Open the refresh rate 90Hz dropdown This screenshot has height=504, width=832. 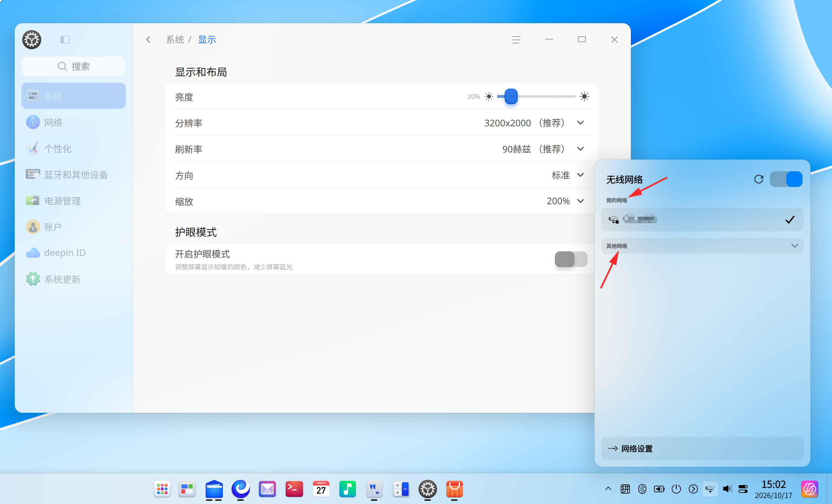(x=543, y=149)
